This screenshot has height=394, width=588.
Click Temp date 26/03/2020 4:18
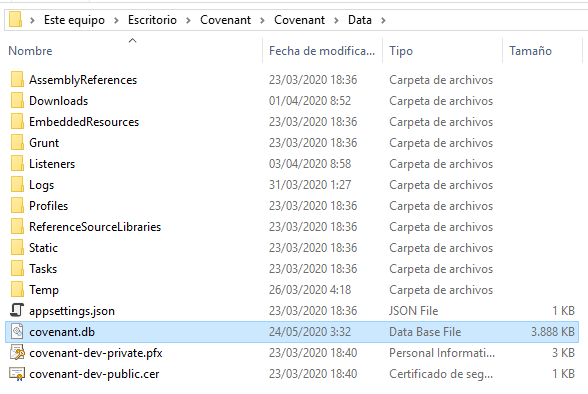tap(310, 290)
